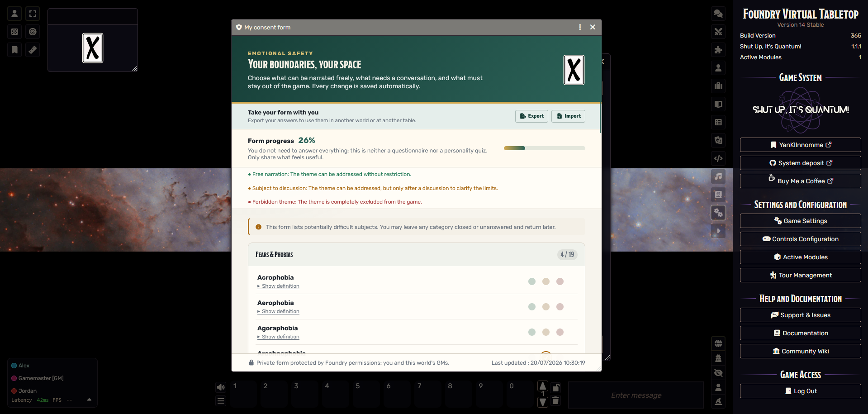Open the Playlists music-note sidebar icon
The width and height of the screenshot is (868, 414).
718,176
